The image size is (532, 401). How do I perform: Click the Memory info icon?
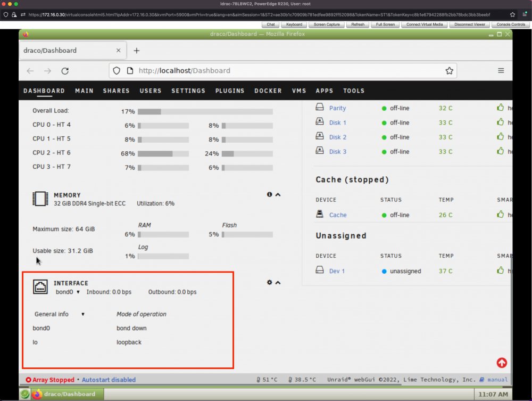[x=269, y=194]
